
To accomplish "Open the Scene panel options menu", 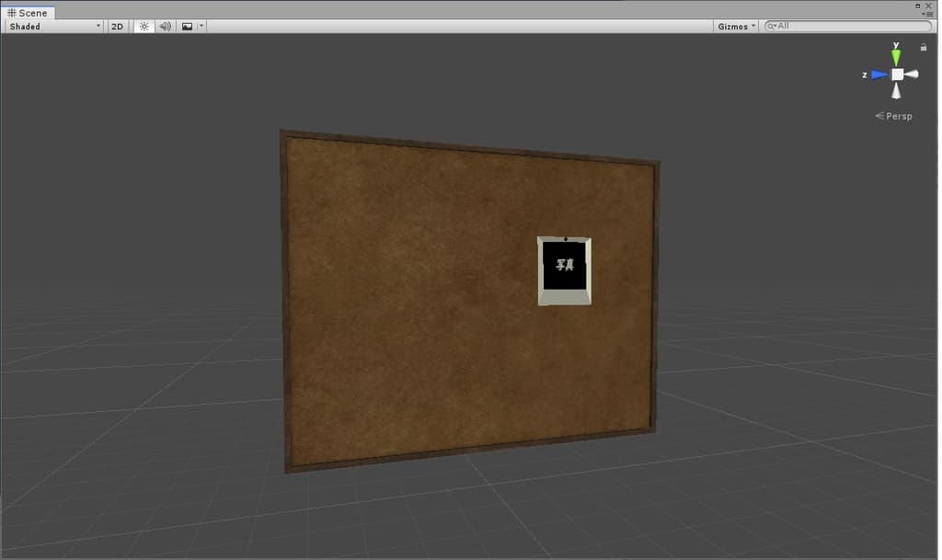I will click(x=927, y=14).
